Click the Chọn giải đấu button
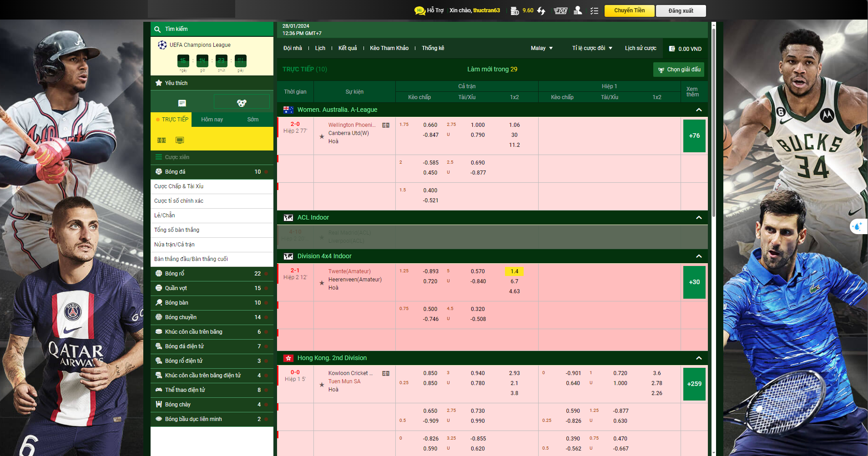 click(x=679, y=70)
